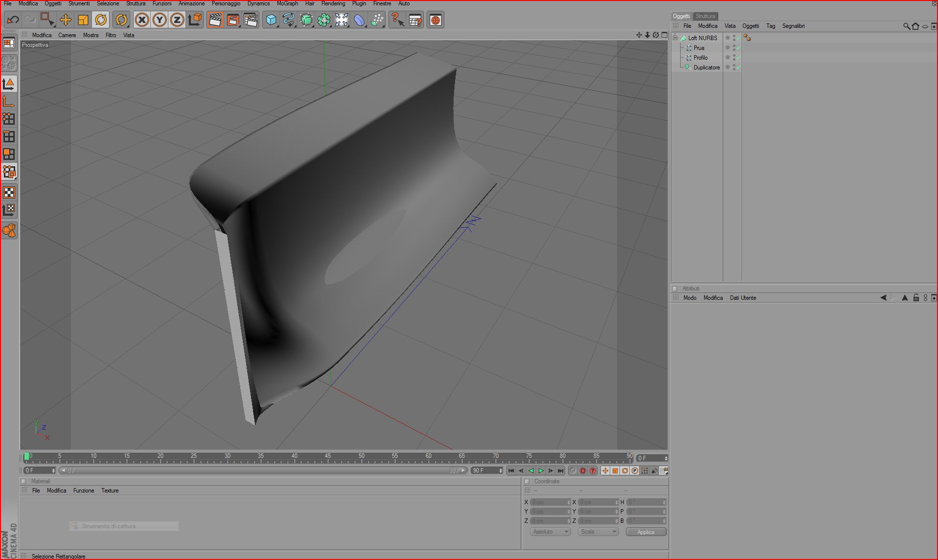Open the Segnalibri menu in object manager
This screenshot has height=560, width=938.
coord(793,26)
